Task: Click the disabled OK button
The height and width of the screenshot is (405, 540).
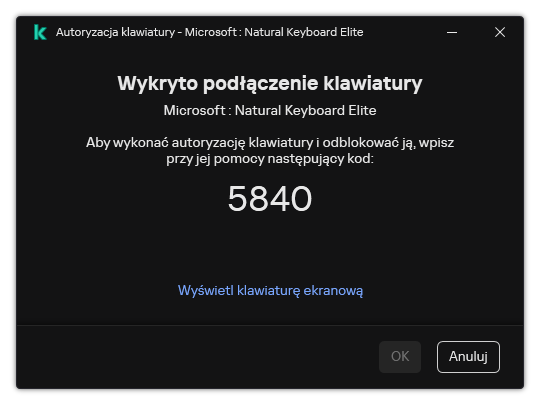Action: (x=400, y=357)
